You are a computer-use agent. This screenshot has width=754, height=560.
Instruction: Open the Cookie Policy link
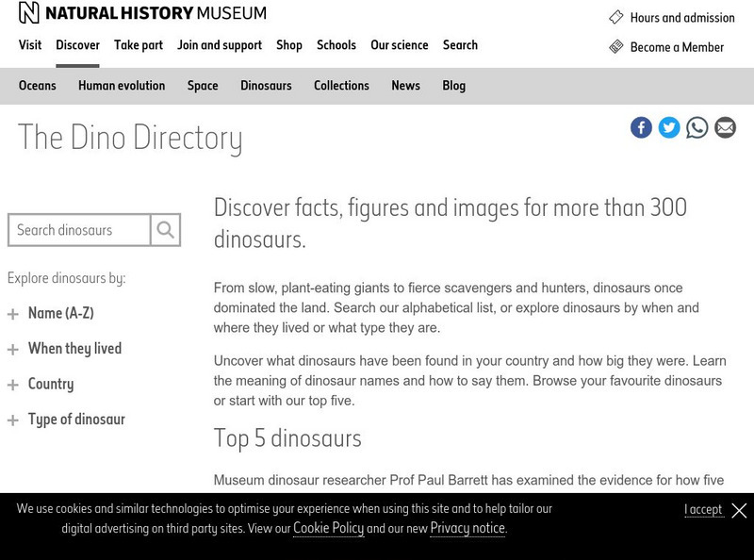328,528
